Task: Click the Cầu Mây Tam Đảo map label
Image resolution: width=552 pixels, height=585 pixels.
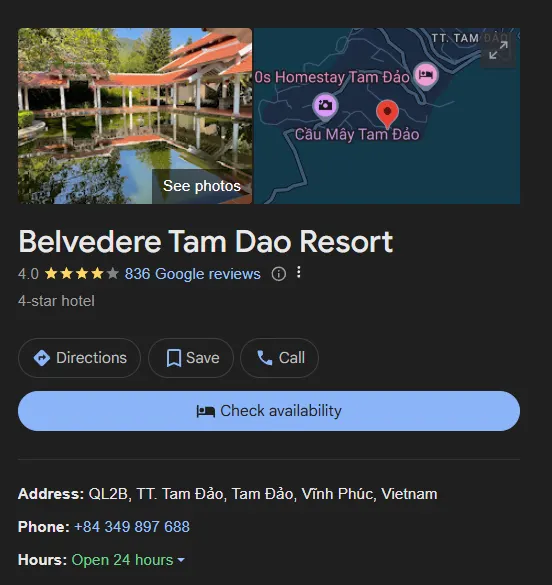Action: (357, 134)
